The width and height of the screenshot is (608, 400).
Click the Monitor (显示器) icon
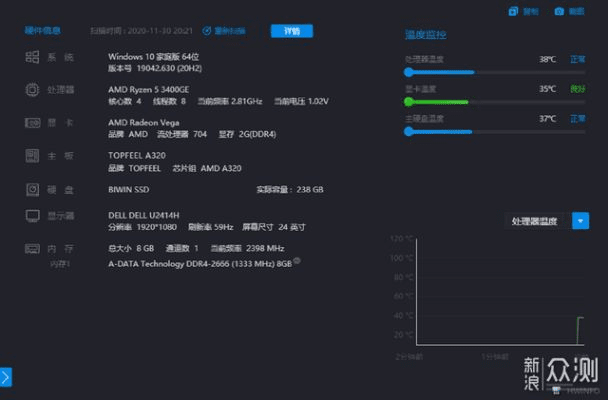click(x=32, y=215)
